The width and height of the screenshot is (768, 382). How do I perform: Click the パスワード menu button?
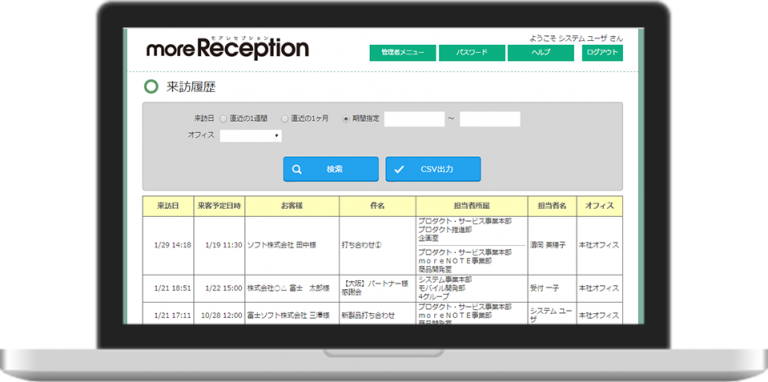472,53
